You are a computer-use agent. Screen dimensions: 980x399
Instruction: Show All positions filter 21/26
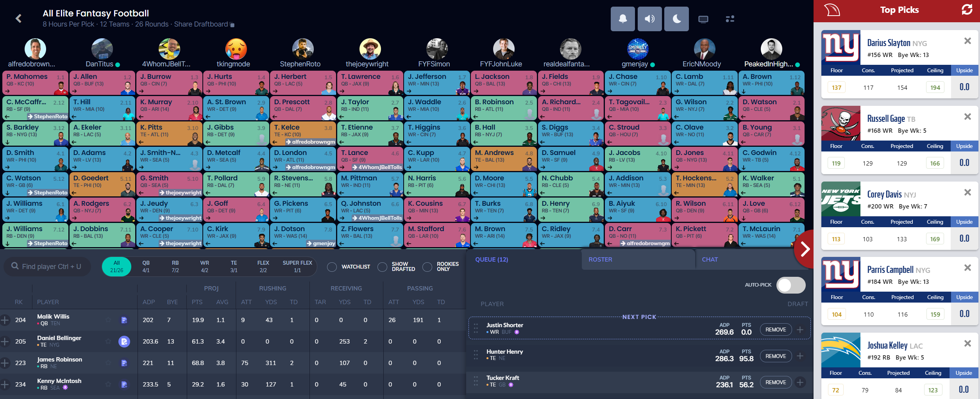[x=116, y=267]
